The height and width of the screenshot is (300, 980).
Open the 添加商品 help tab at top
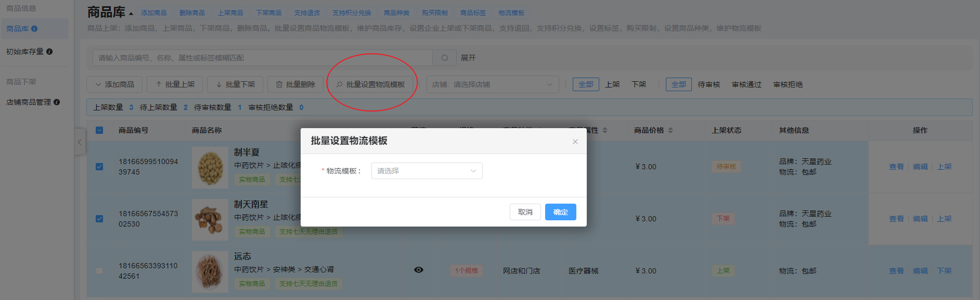click(x=154, y=13)
